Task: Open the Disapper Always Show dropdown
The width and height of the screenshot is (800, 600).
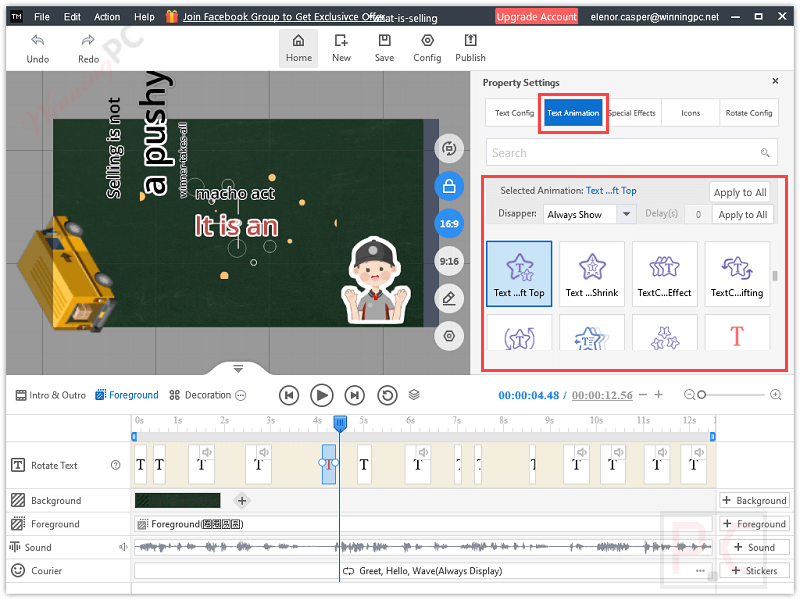Action: [589, 214]
